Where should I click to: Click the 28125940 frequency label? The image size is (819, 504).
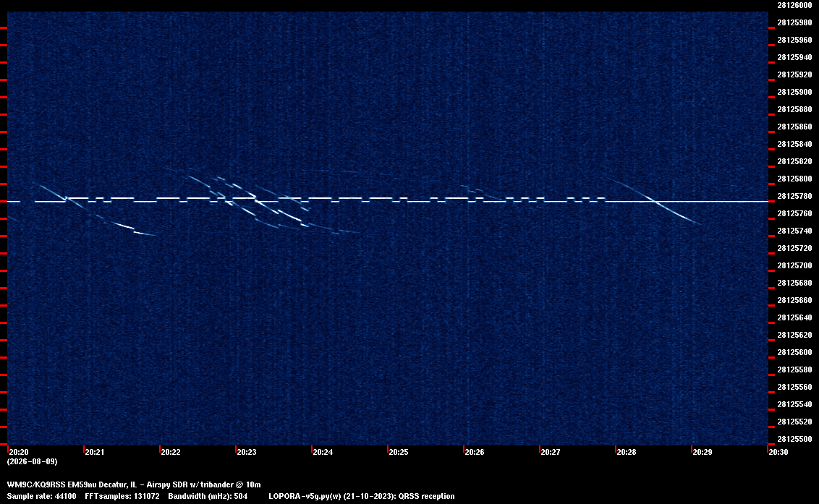(794, 57)
